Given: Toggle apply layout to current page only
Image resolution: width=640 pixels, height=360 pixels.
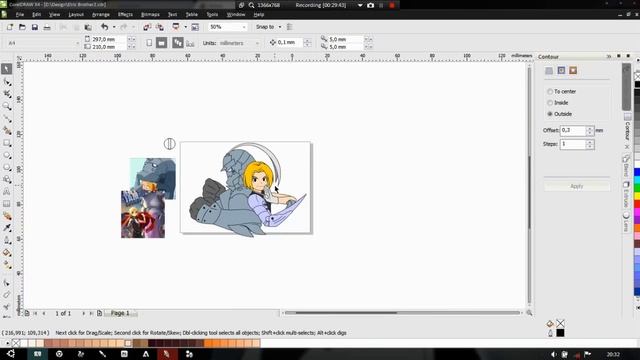Looking at the screenshot, I should tap(190, 43).
